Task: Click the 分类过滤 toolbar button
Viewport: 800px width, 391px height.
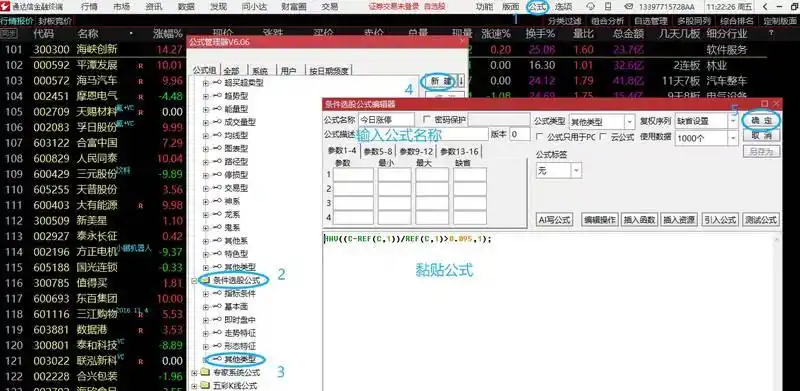Action: [x=564, y=21]
